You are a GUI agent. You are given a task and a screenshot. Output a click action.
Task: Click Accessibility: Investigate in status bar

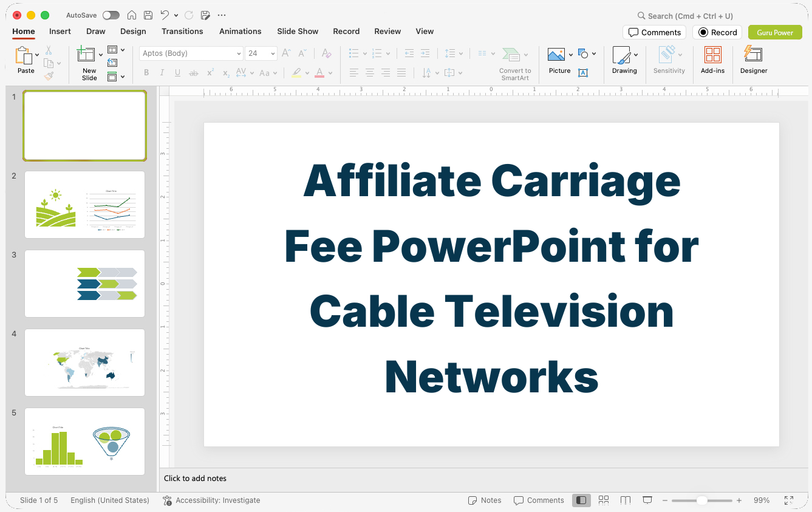pos(211,500)
